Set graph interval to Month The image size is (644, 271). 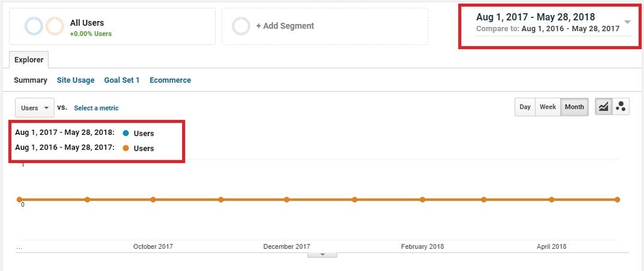tap(574, 107)
